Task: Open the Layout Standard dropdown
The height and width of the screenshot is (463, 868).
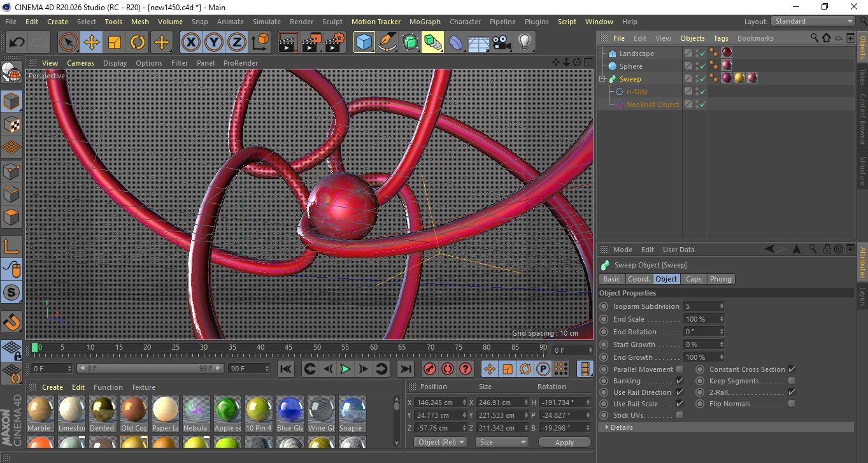Action: click(x=814, y=21)
